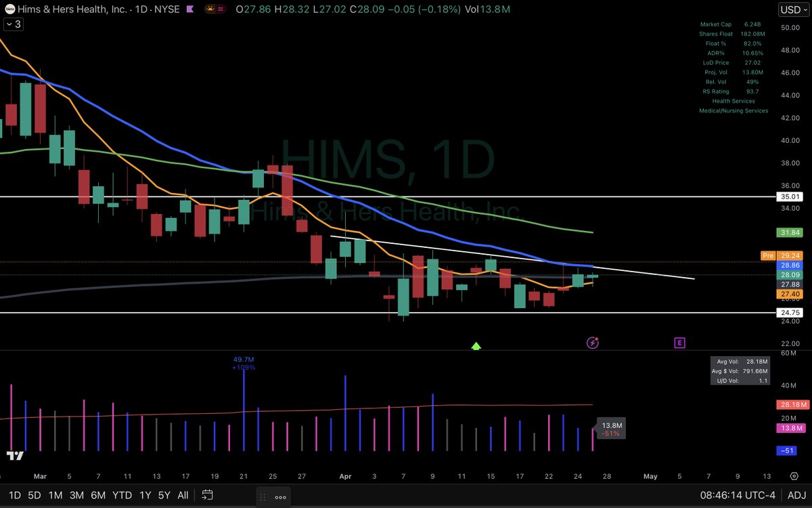Screen dimensions: 812x508
Task: Select the 5Y time range
Action: click(x=164, y=495)
